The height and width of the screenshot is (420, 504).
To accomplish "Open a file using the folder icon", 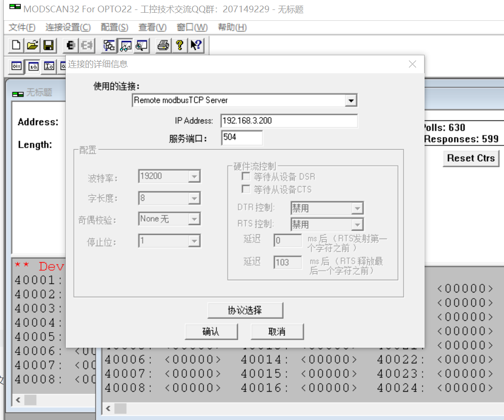I will click(x=32, y=45).
